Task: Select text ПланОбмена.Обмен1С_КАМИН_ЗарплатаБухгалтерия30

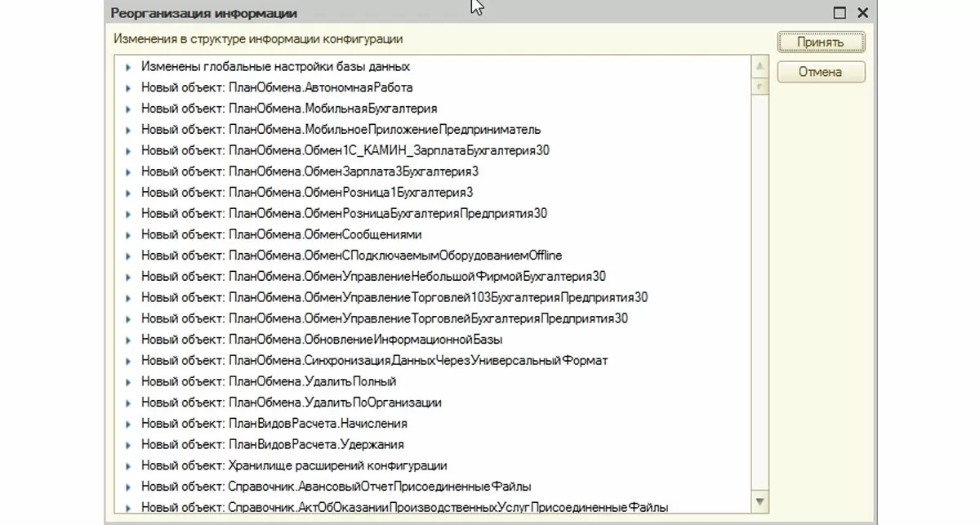Action: (390, 151)
